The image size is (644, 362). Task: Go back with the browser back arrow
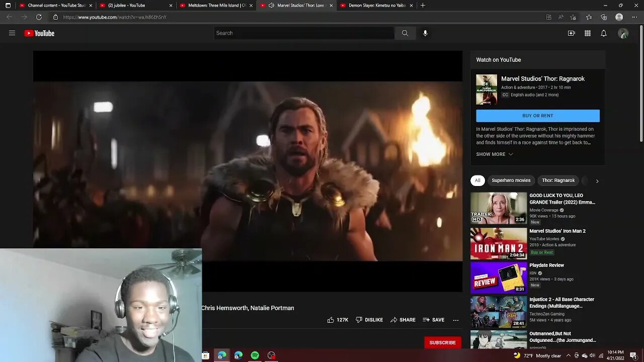coord(9,17)
